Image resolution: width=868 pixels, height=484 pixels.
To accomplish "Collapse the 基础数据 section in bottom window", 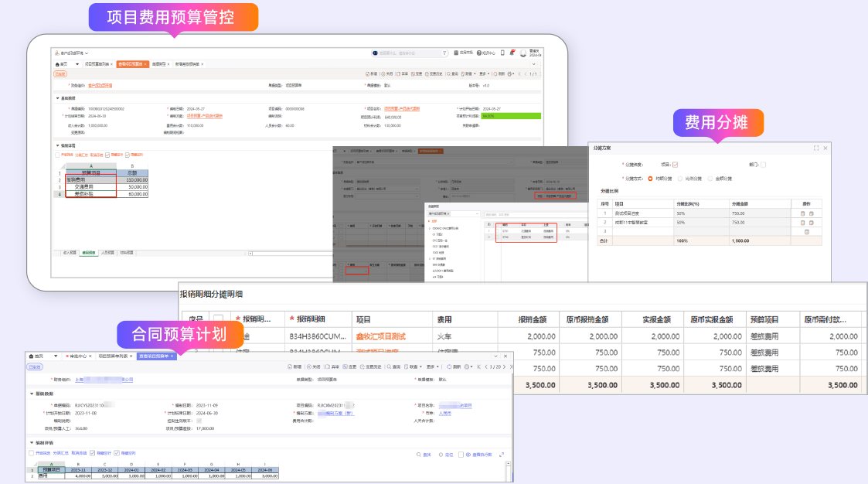I will tap(31, 394).
